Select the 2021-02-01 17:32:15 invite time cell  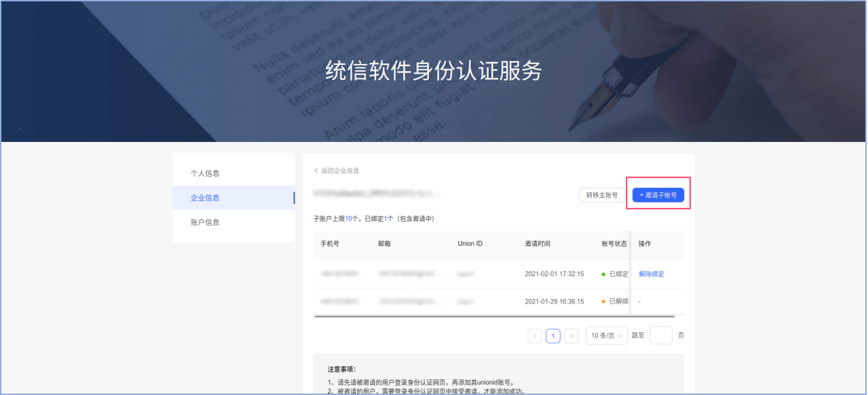pos(554,274)
